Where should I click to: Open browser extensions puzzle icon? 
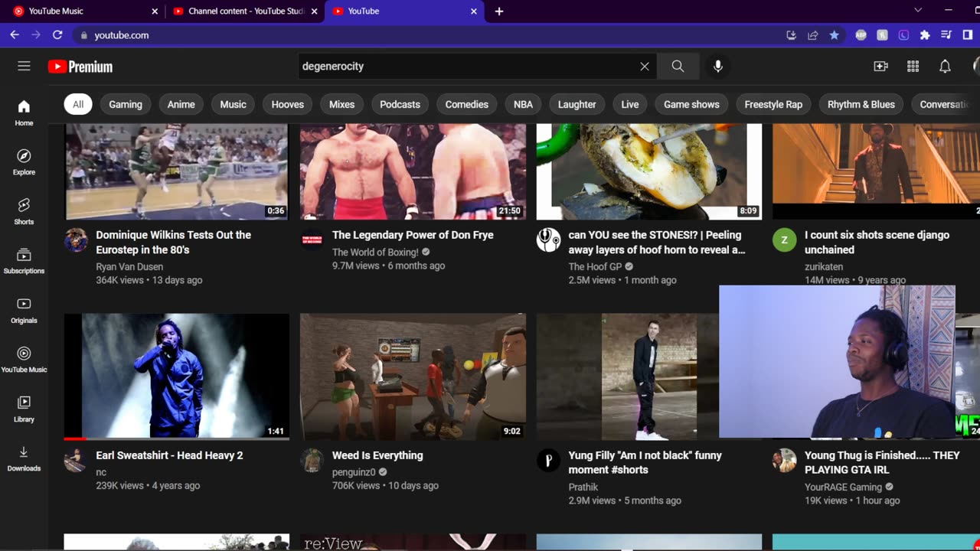pyautogui.click(x=925, y=35)
